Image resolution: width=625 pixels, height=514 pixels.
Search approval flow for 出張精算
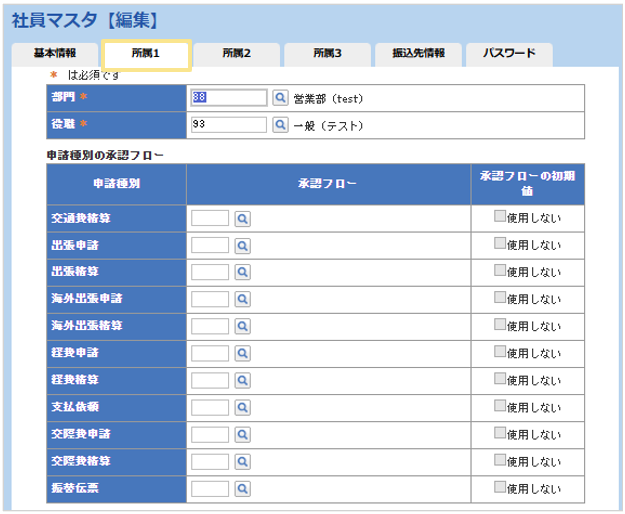tap(242, 273)
